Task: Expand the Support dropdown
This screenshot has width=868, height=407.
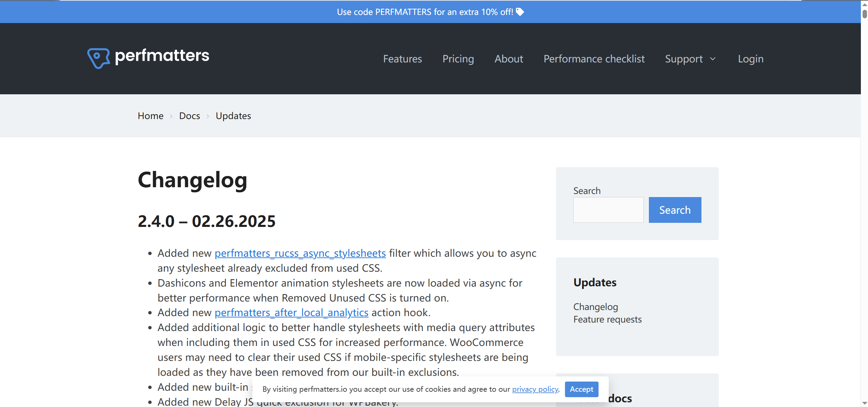Action: 690,59
